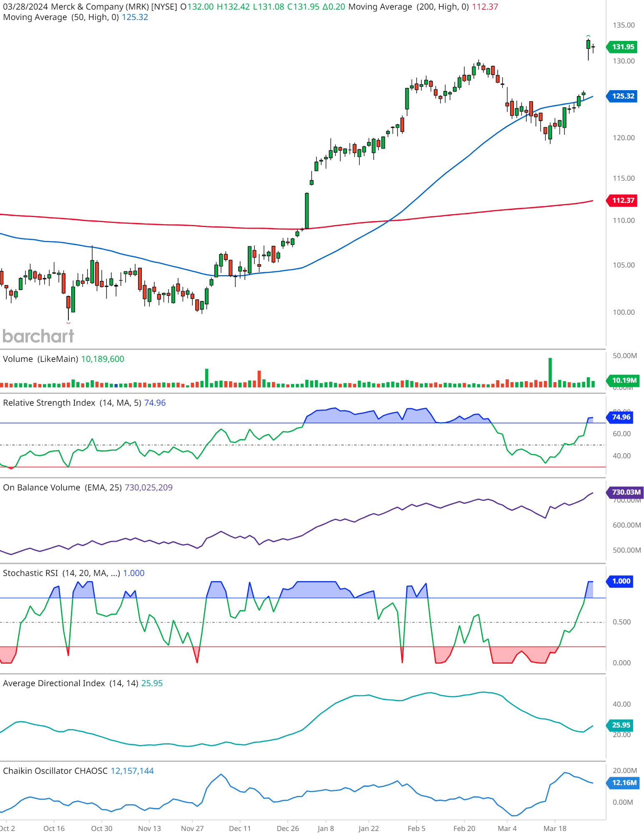Click the 03/28/2024 date in header
The height and width of the screenshot is (836, 644).
(x=25, y=7)
